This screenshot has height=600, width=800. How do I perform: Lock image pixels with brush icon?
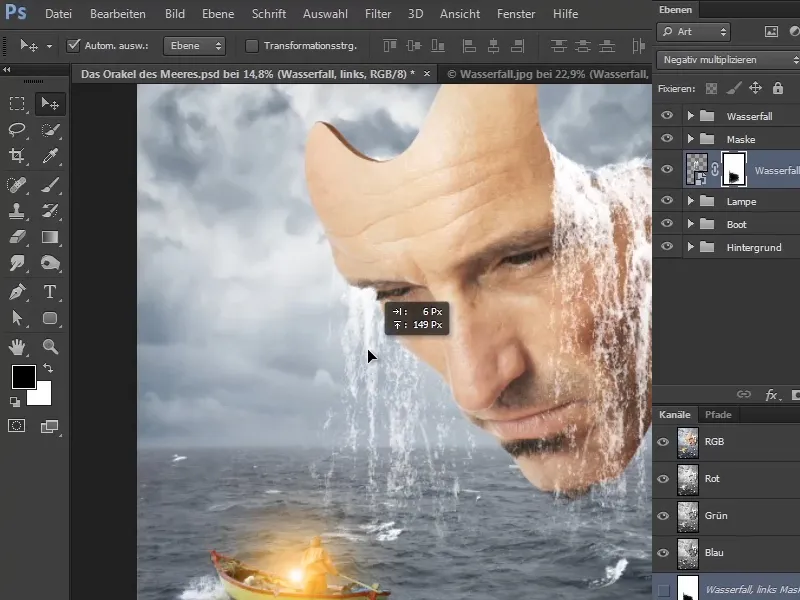click(734, 89)
